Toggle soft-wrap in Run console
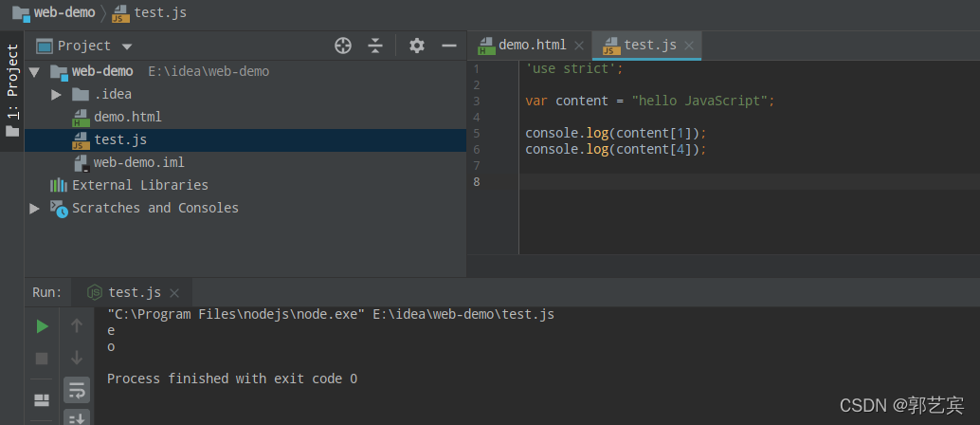 tap(77, 391)
